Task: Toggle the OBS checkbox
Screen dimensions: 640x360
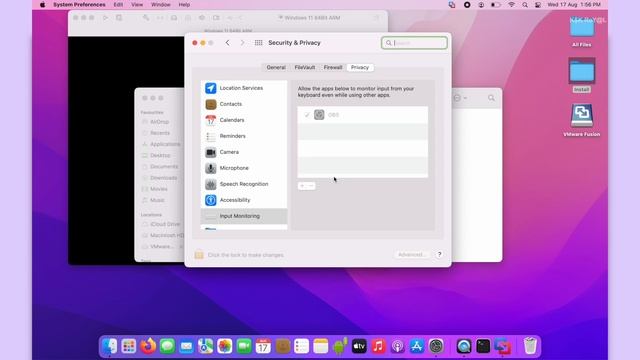Action: click(x=307, y=115)
